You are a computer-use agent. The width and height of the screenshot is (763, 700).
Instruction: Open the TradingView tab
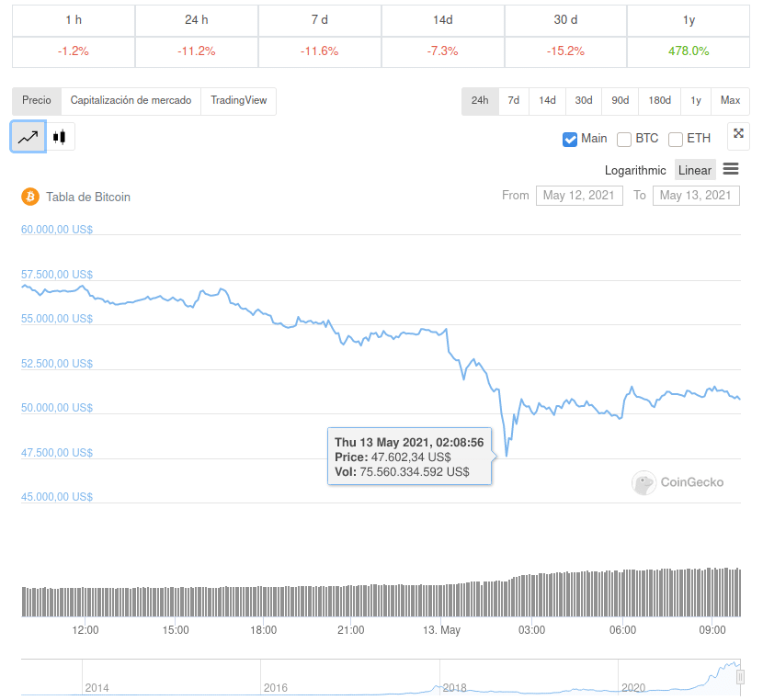click(x=238, y=101)
